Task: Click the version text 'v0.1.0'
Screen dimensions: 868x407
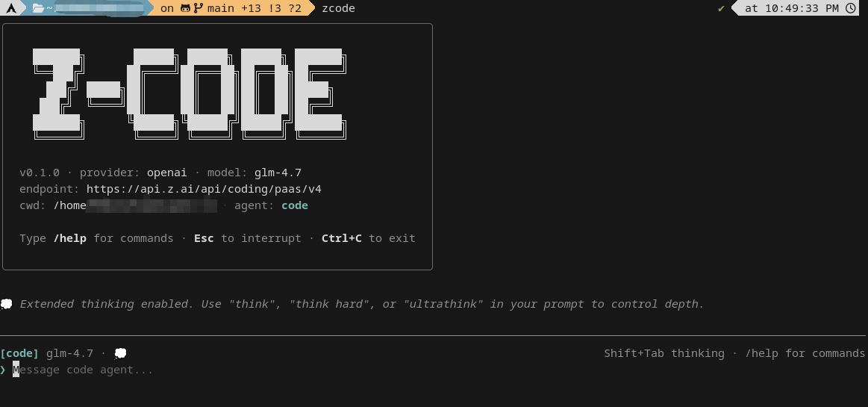Action: [40, 173]
